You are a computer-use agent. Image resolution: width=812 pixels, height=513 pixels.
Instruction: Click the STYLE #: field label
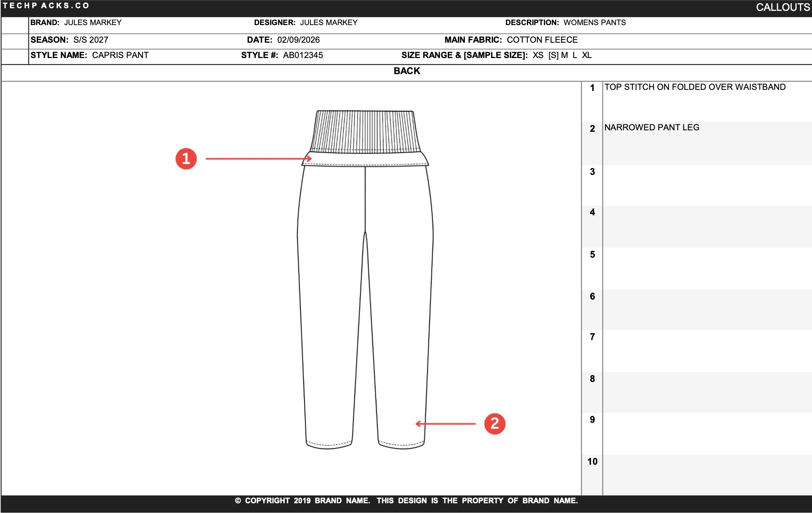[x=260, y=55]
